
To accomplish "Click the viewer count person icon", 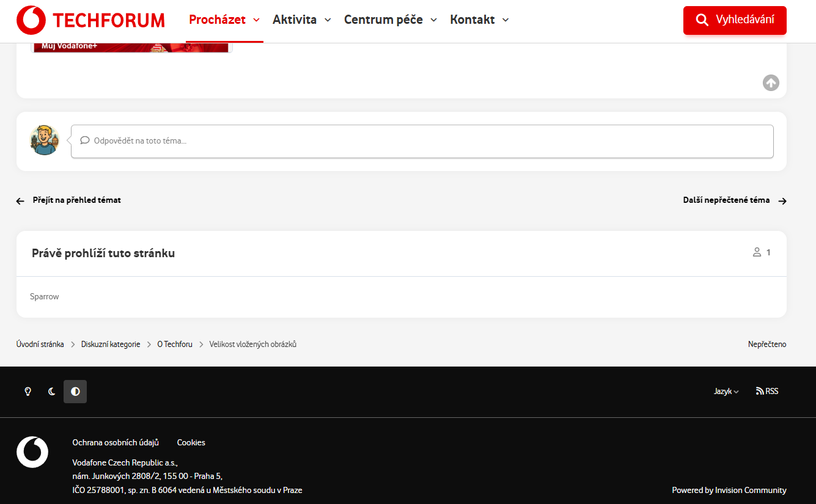I will coord(757,252).
